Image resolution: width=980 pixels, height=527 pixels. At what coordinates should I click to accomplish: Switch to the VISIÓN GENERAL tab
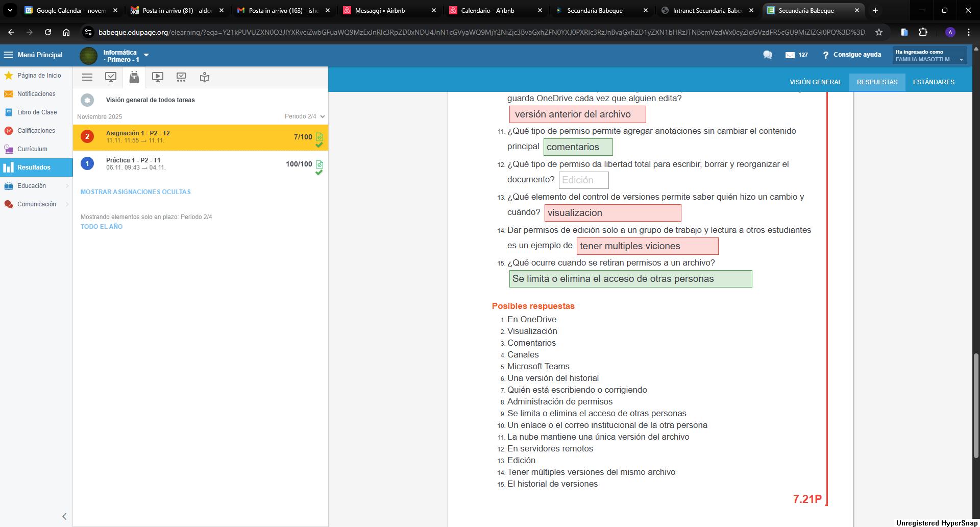coord(815,82)
